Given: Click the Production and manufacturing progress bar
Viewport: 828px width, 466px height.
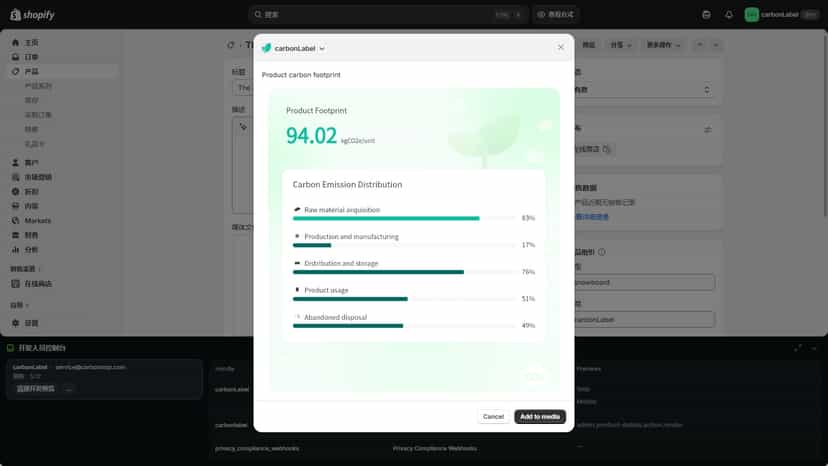Looking at the screenshot, I should [404, 245].
